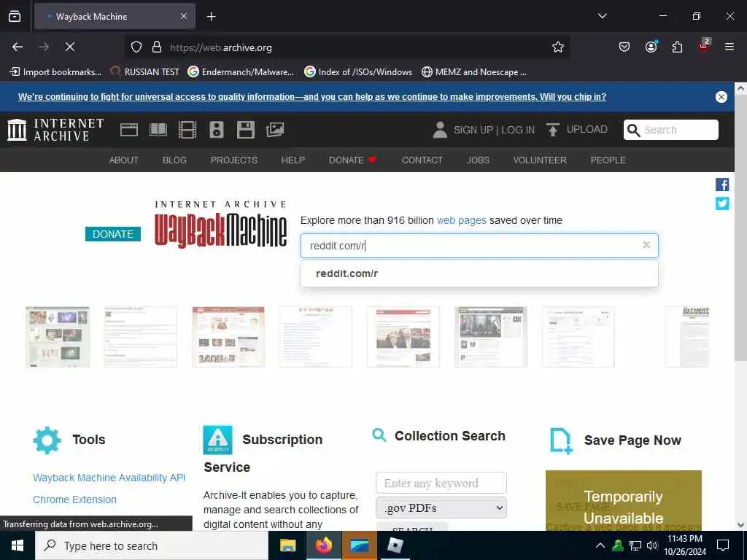
Task: Show hidden system tray icons
Action: click(x=600, y=545)
